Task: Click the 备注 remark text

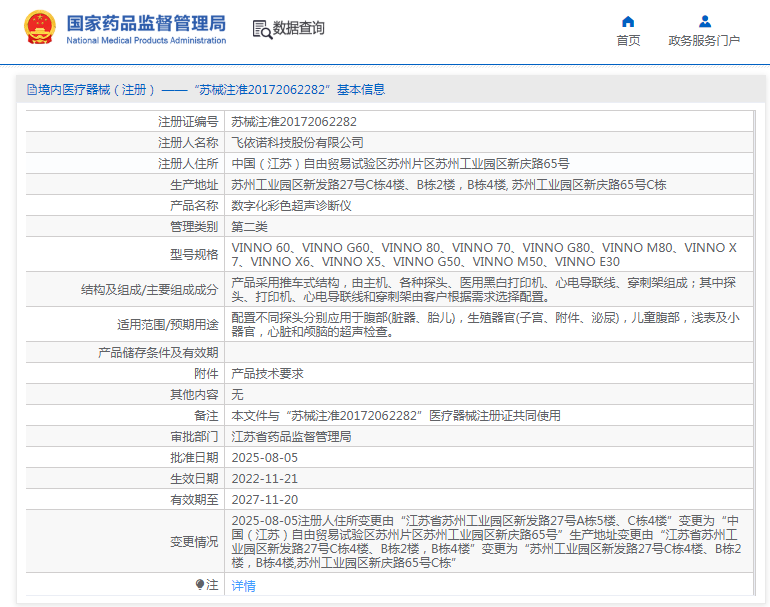Action: (x=396, y=416)
